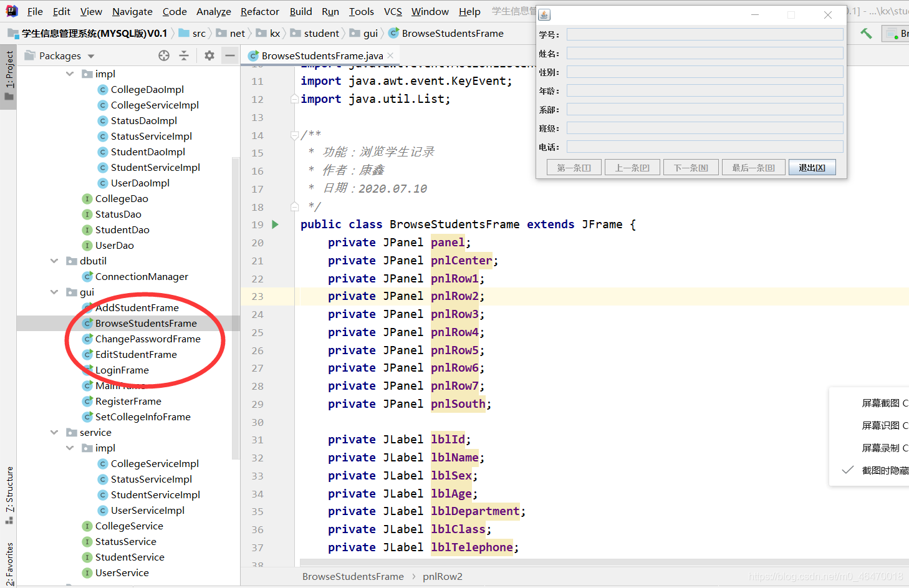Click the Packages tree vertical scrollbar
Screen dimensions: 909x588
pyautogui.click(x=236, y=309)
